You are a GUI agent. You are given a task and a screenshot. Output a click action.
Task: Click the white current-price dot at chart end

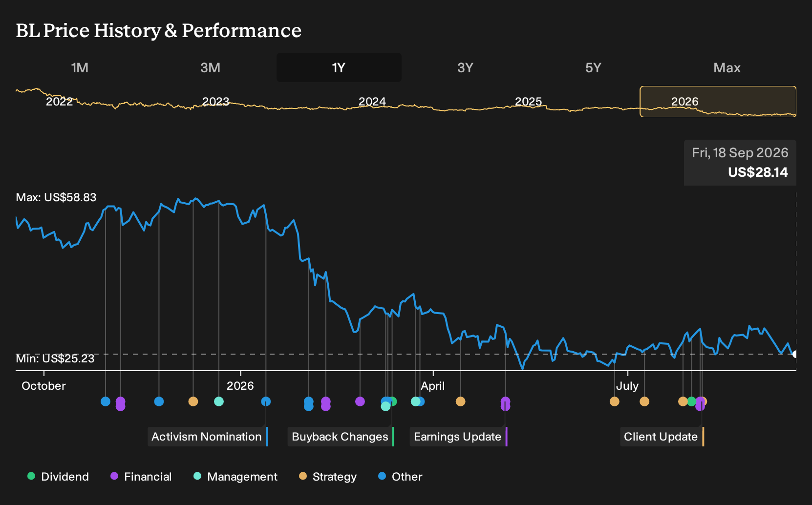795,354
